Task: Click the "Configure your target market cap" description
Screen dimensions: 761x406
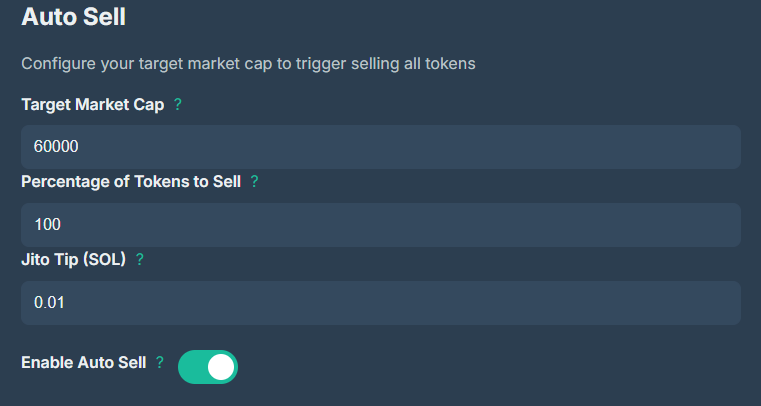Action: 248,63
